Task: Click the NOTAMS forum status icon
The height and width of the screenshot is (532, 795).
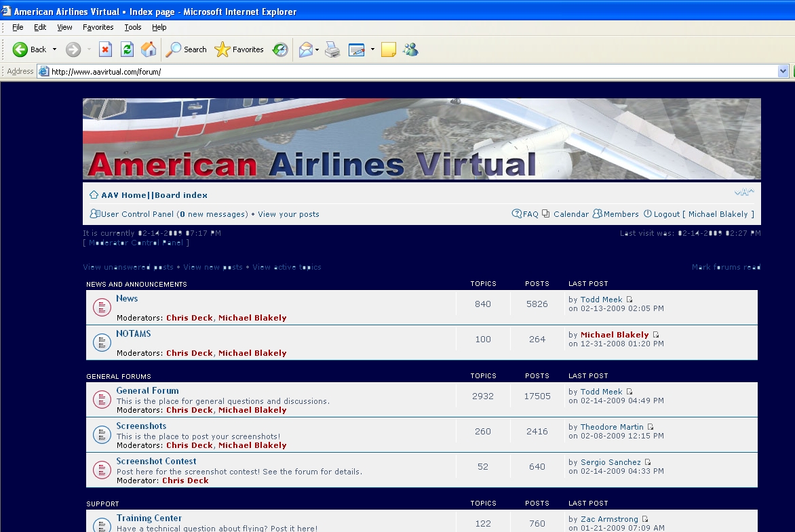Action: coord(102,342)
